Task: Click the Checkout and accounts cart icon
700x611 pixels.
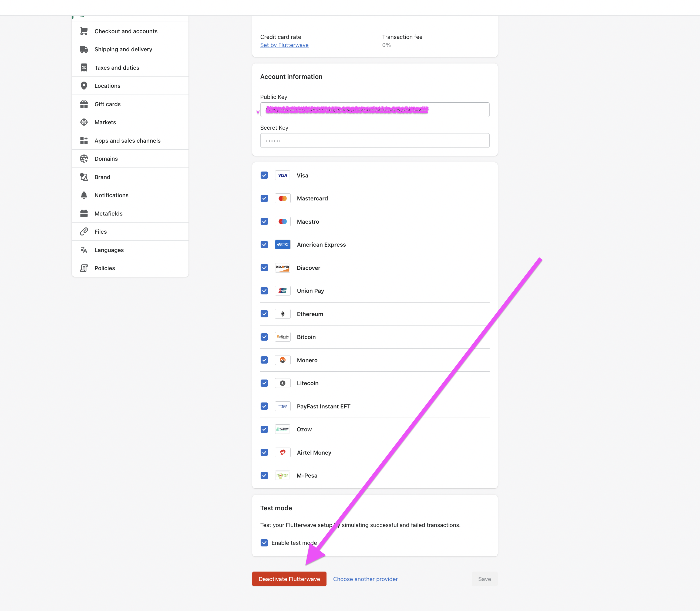Action: click(84, 31)
